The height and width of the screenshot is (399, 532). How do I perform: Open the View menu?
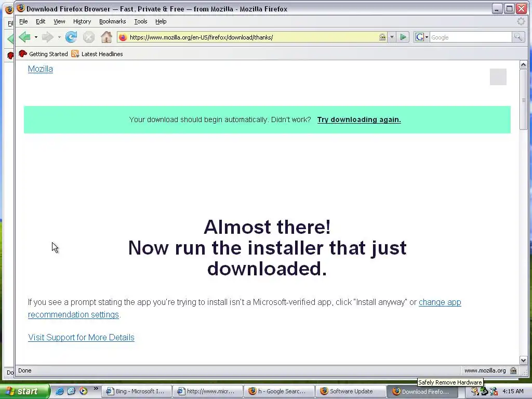[59, 21]
